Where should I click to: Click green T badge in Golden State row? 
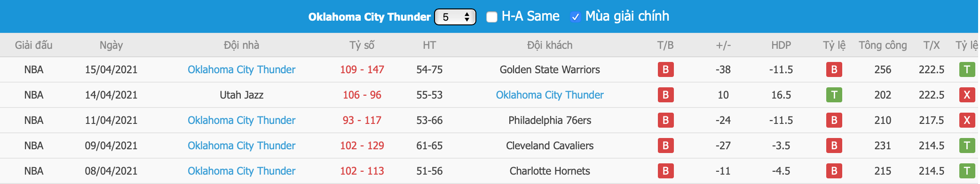967,69
